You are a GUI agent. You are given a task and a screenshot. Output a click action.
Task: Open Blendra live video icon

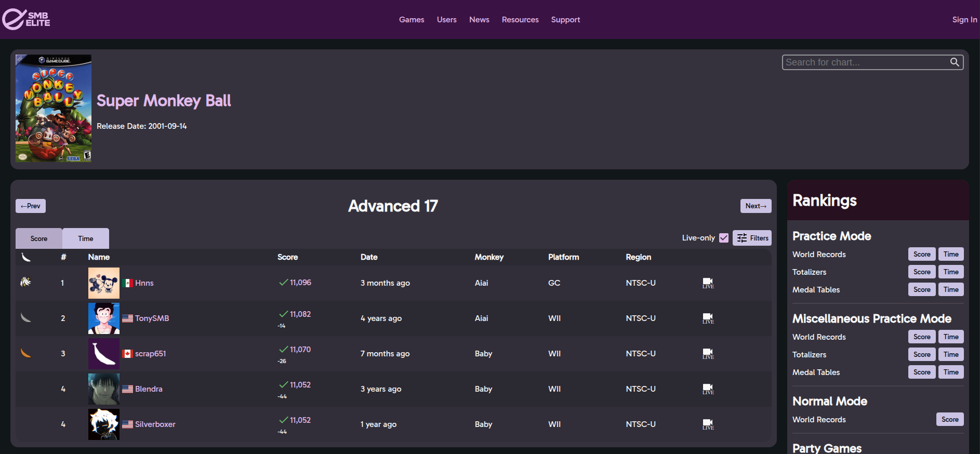(x=708, y=389)
